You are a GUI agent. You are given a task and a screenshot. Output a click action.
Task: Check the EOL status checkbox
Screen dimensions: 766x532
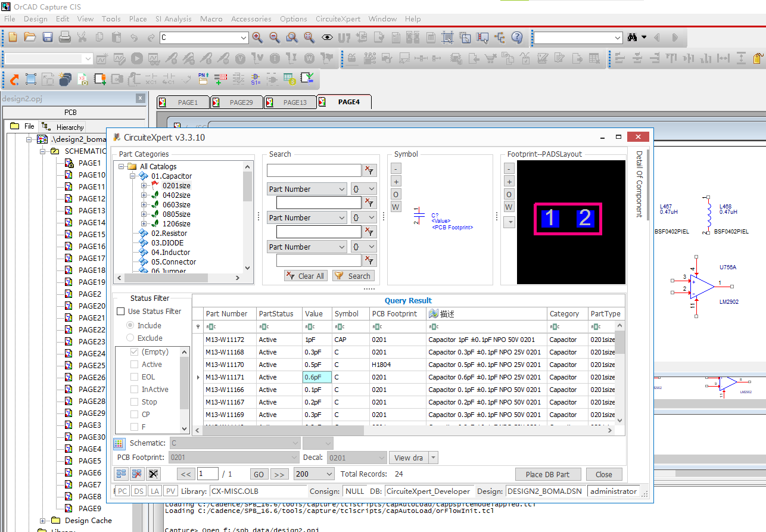tap(134, 377)
